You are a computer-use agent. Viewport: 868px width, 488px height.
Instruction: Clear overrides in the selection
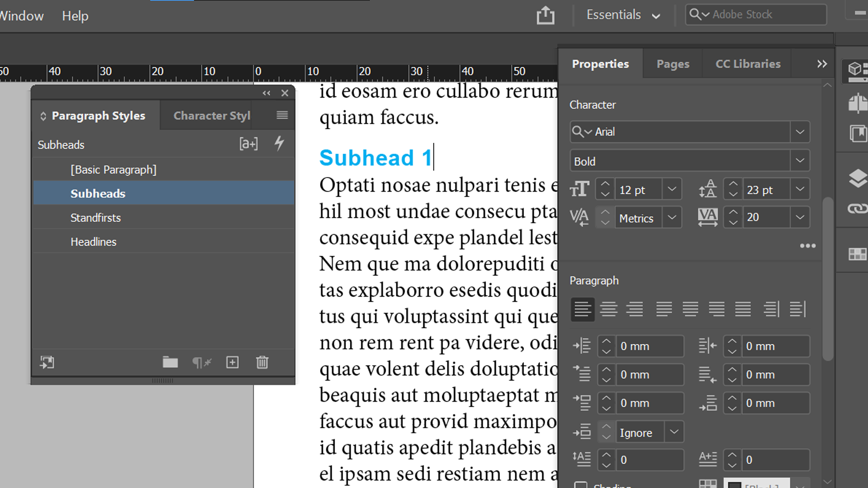pos(202,362)
